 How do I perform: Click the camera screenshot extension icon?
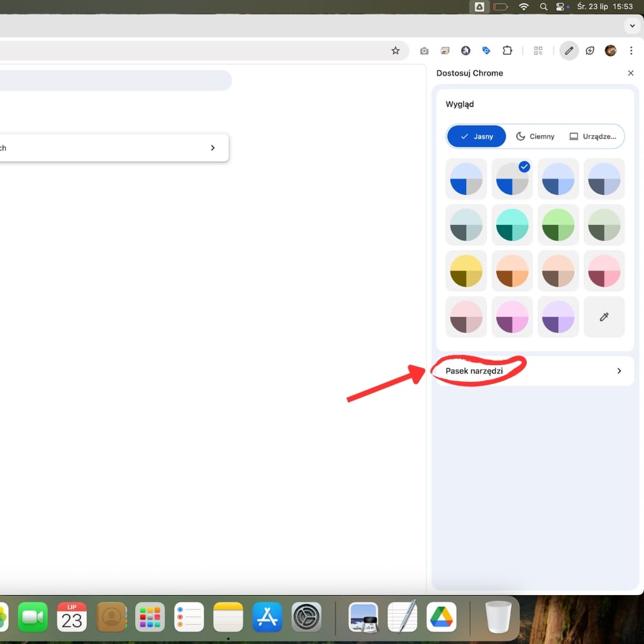coord(424,51)
